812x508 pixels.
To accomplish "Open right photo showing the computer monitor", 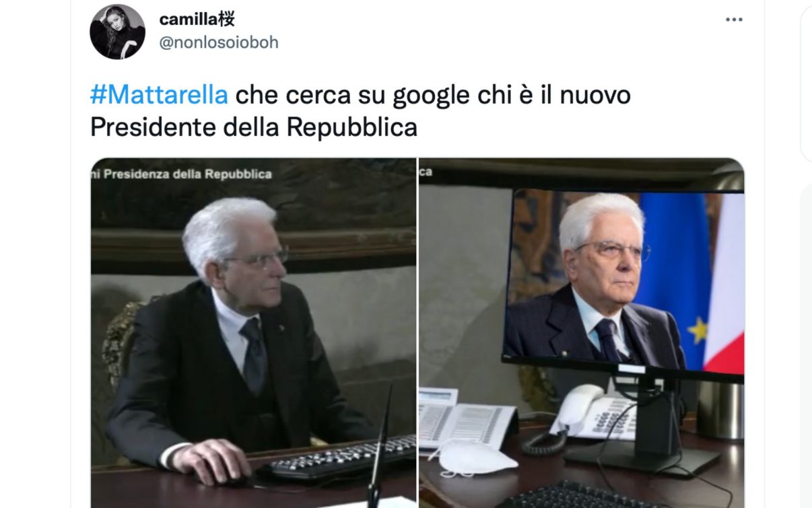I will 582,333.
